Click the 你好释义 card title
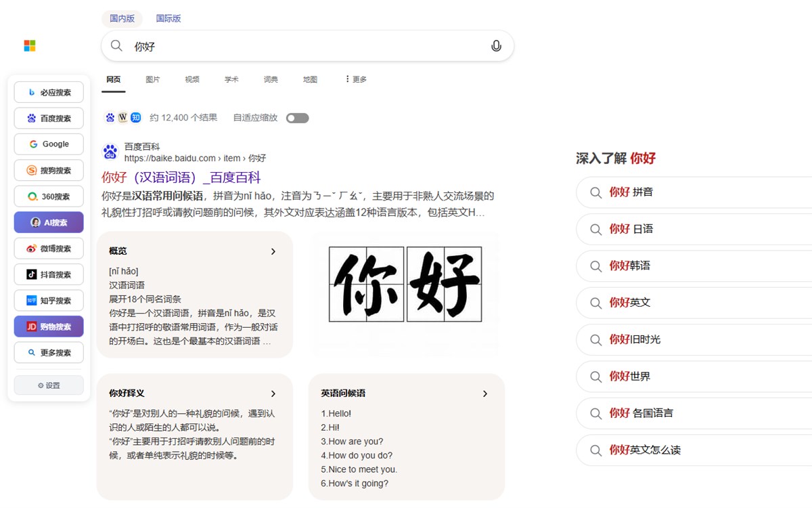812x508 pixels. click(x=127, y=394)
